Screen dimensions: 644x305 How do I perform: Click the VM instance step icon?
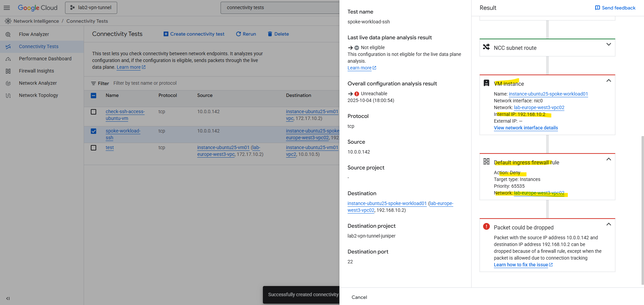[x=486, y=83]
